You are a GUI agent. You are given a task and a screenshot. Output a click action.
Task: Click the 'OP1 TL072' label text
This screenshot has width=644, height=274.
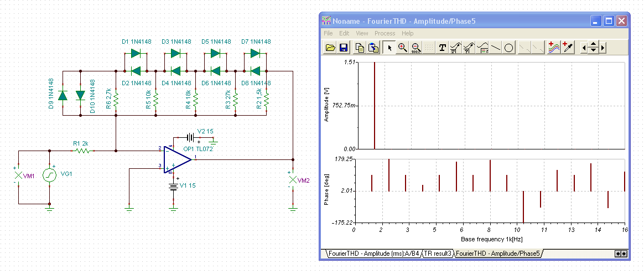pos(199,149)
